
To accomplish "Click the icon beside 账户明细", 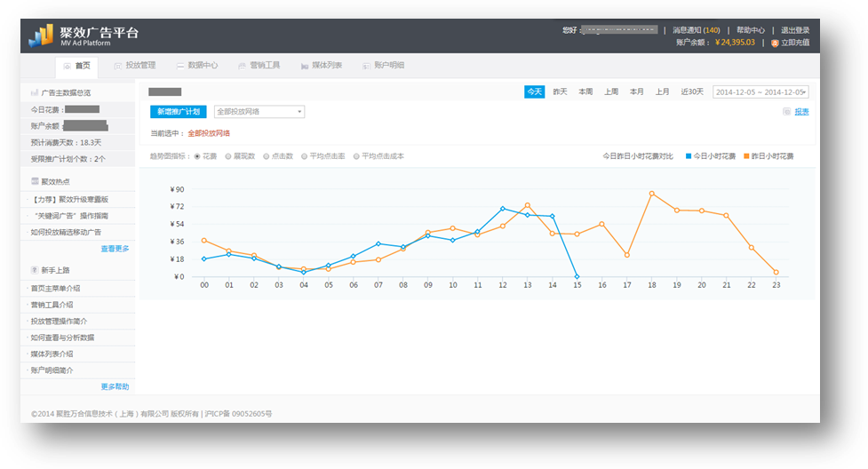I will (x=366, y=66).
